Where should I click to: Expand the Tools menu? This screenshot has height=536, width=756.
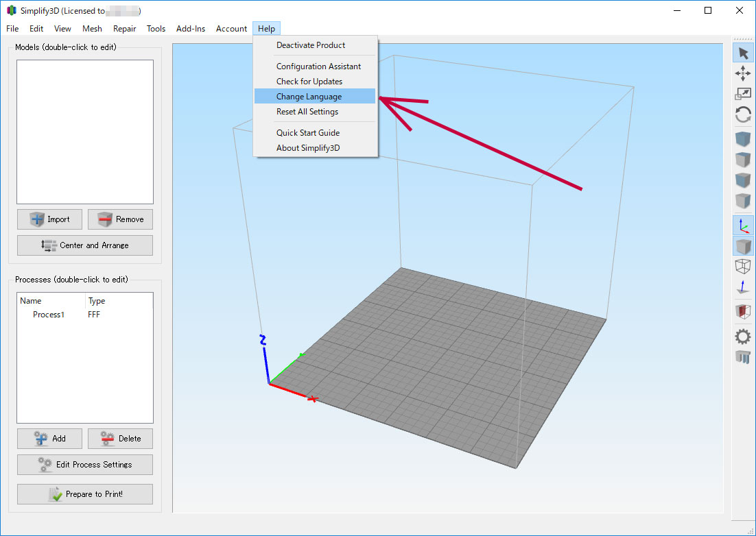156,29
